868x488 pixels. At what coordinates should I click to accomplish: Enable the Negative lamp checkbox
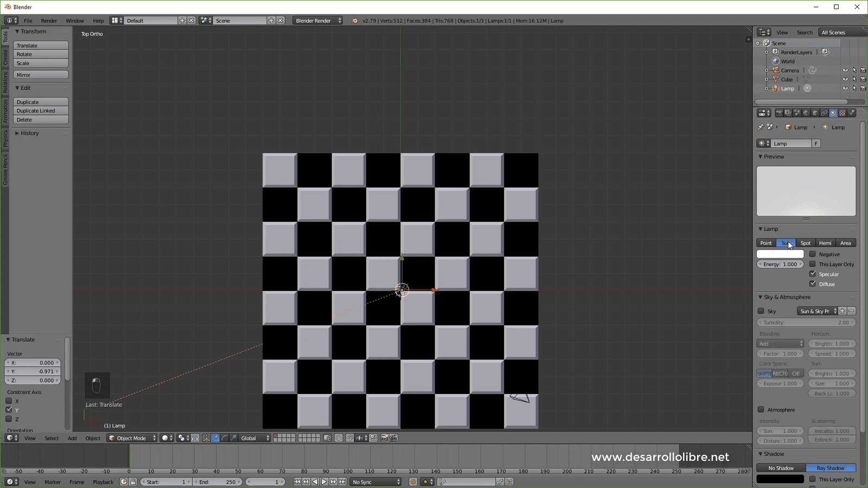tap(813, 254)
